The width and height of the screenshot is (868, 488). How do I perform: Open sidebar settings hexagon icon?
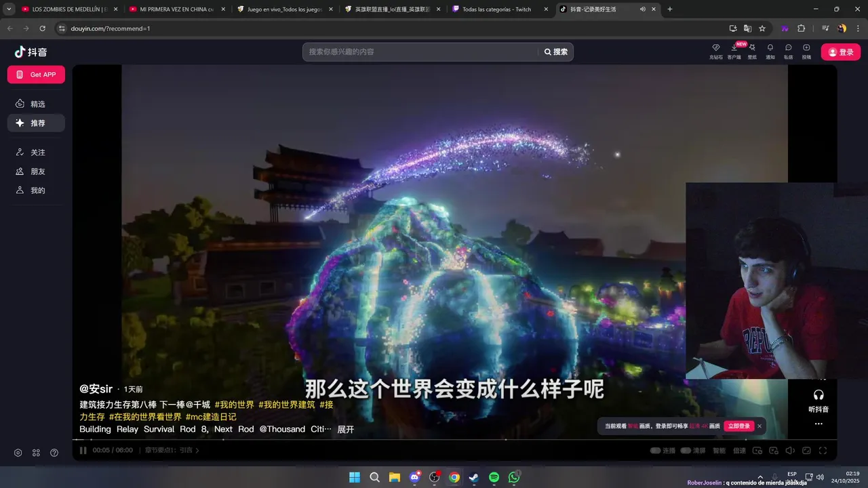pos(18,453)
